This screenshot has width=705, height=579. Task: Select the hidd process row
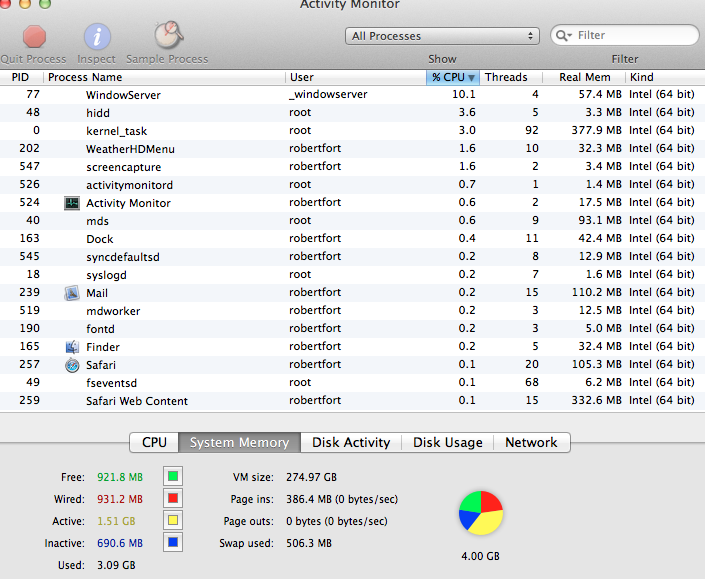[x=352, y=113]
